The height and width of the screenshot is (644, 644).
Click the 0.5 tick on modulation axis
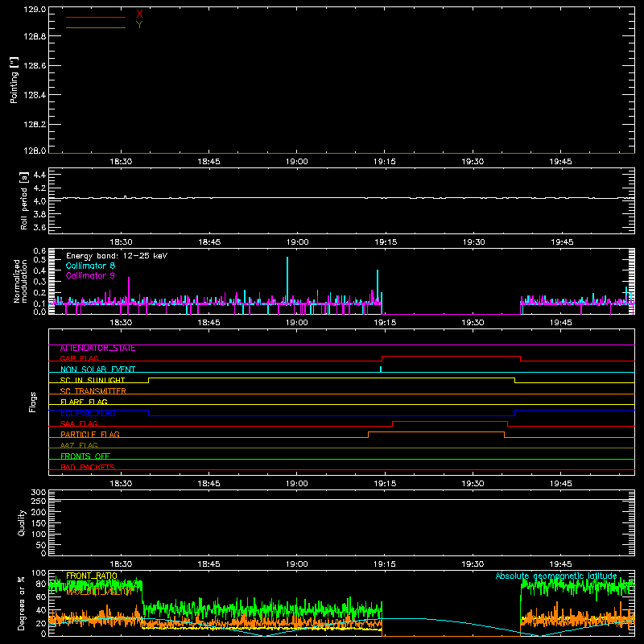pyautogui.click(x=39, y=259)
